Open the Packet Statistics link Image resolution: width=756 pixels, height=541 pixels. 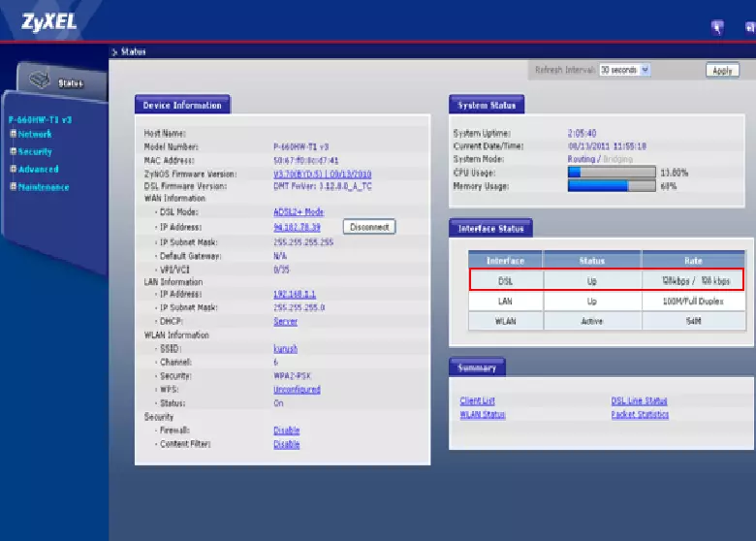click(x=640, y=414)
